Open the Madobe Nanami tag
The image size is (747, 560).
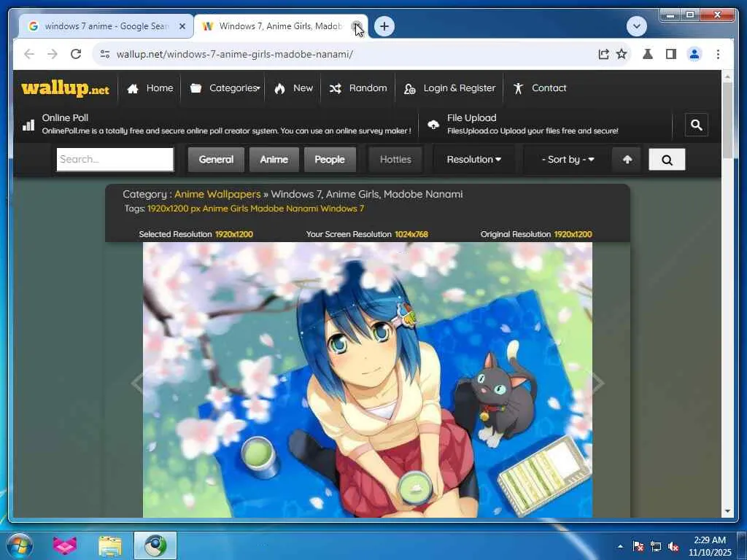tap(284, 209)
